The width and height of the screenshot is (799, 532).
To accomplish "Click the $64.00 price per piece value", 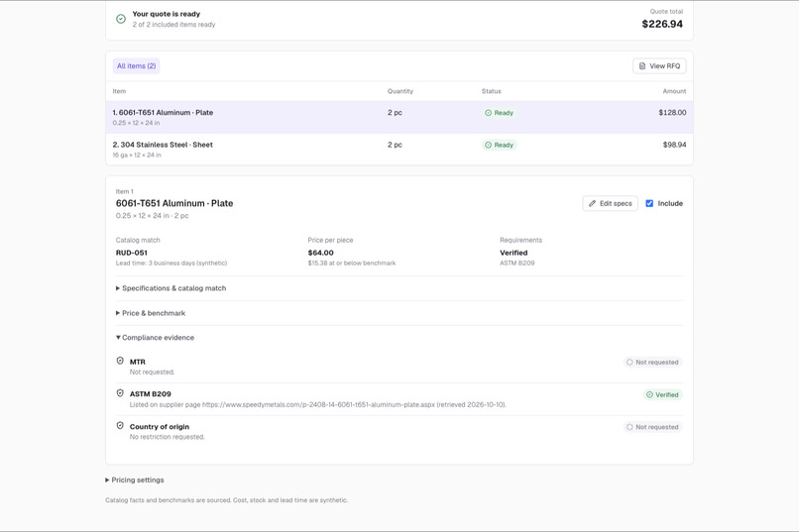I will click(x=320, y=253).
